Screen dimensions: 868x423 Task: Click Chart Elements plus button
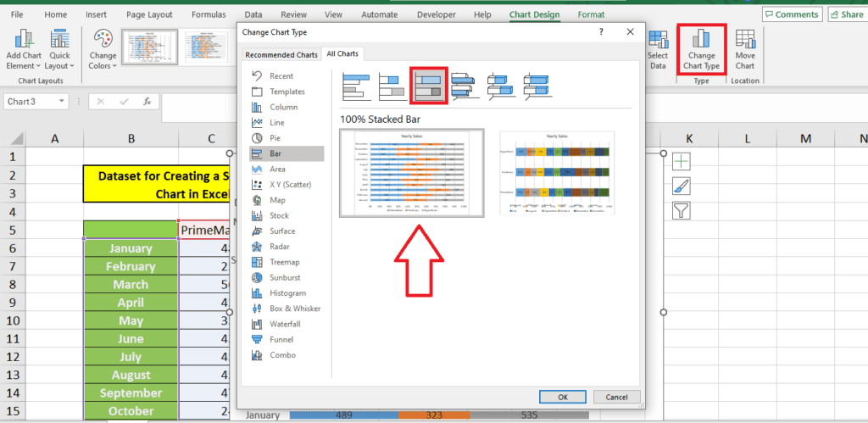pos(681,162)
